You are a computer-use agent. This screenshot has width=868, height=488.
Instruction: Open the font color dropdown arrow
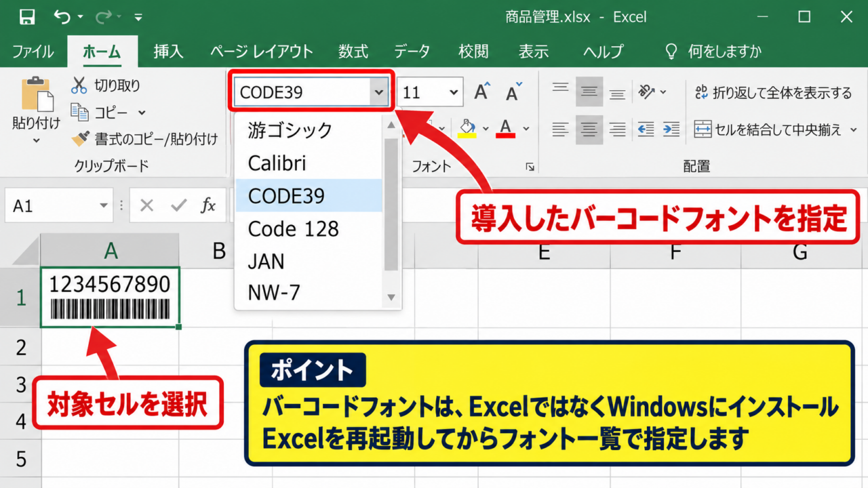[x=526, y=129]
